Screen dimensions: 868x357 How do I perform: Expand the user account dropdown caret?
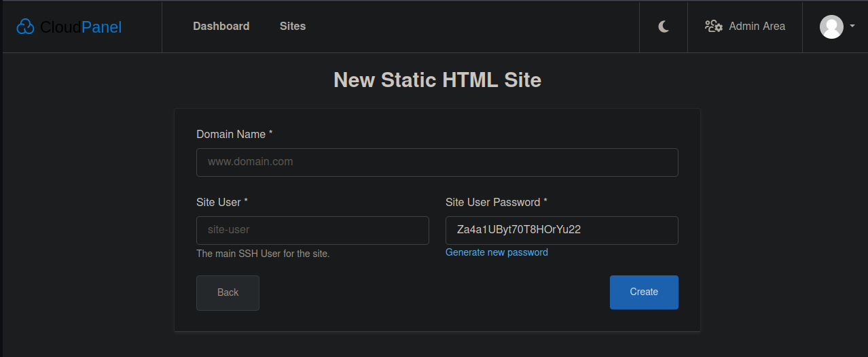(x=852, y=27)
